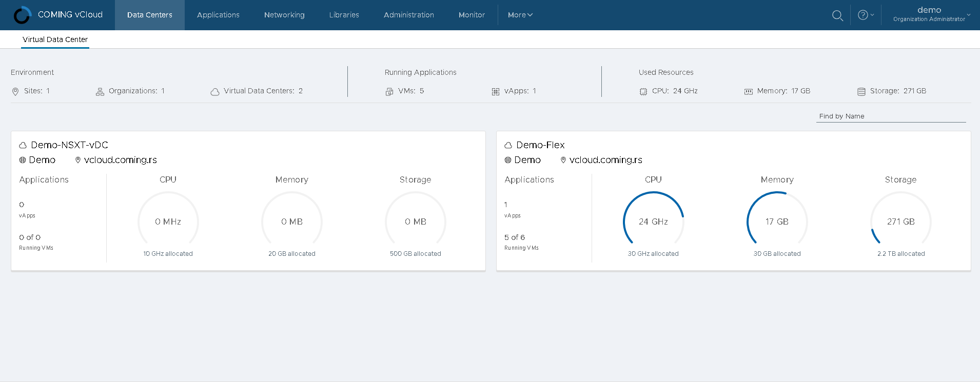Open the Demo-NSXT-vDC data center

click(x=69, y=145)
